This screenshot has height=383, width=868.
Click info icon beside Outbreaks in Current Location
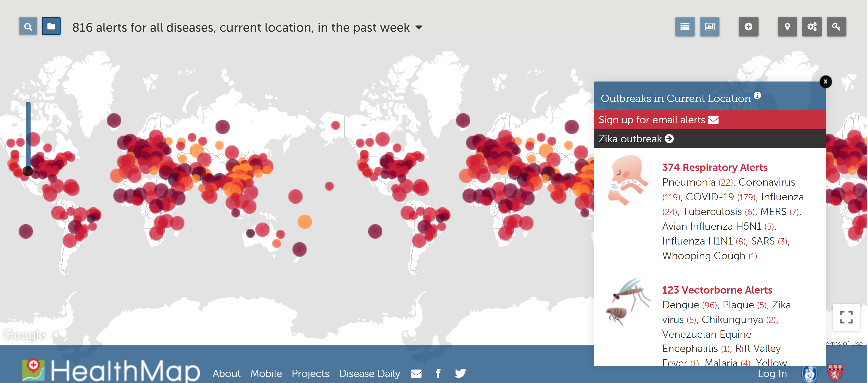point(757,96)
